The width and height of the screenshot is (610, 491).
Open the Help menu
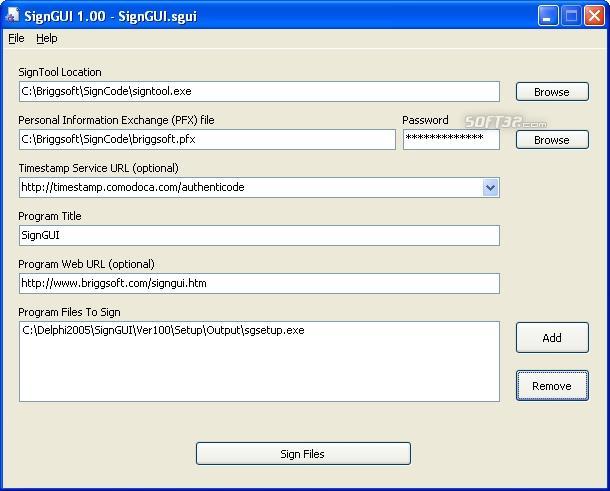pos(47,38)
